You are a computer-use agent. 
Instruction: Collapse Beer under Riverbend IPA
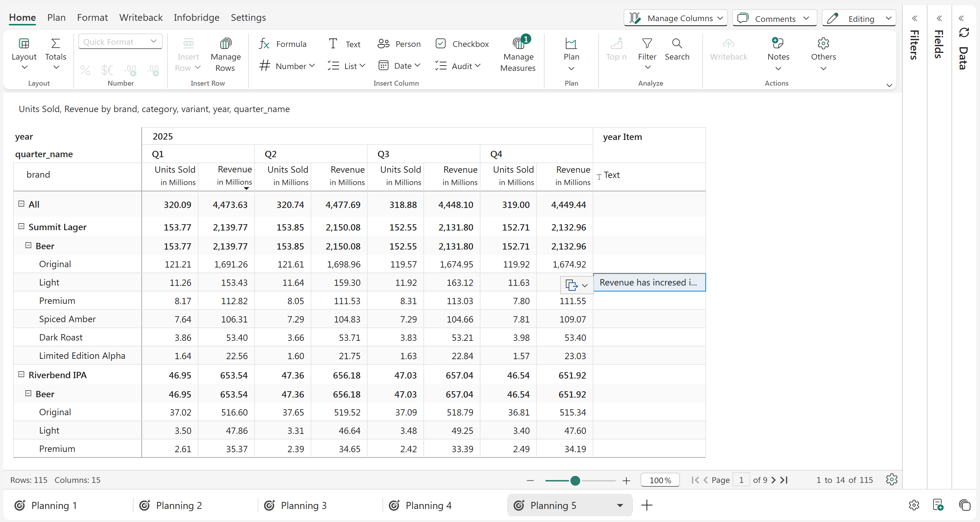tap(28, 393)
